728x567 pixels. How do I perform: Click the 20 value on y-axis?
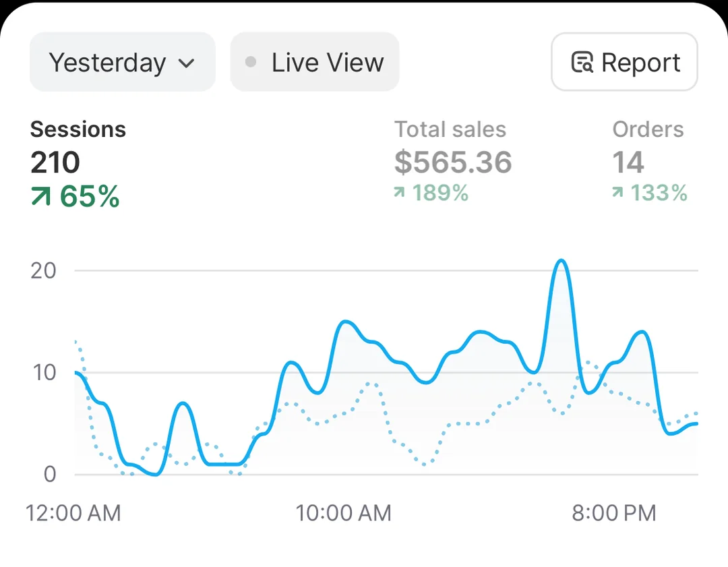pyautogui.click(x=42, y=270)
